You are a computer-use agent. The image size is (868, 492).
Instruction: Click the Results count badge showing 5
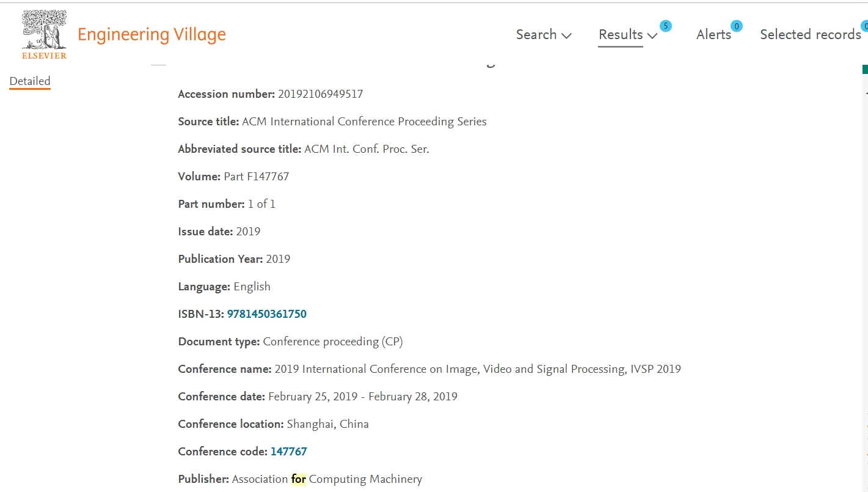(x=665, y=26)
